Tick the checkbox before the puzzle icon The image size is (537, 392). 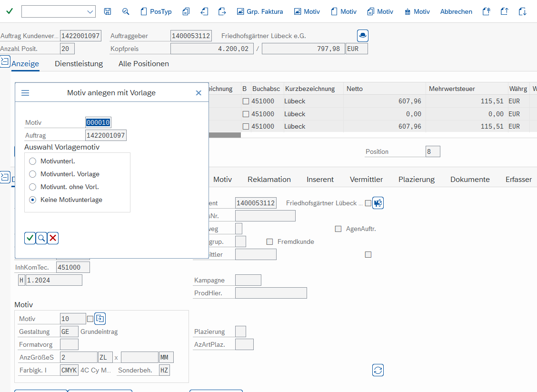pos(368,203)
